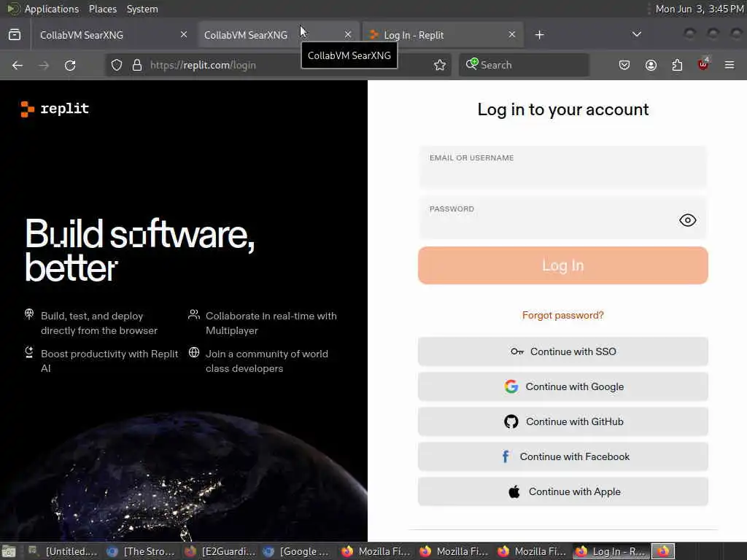The image size is (747, 560).
Task: Focus the Email or Username field
Action: [x=562, y=168]
